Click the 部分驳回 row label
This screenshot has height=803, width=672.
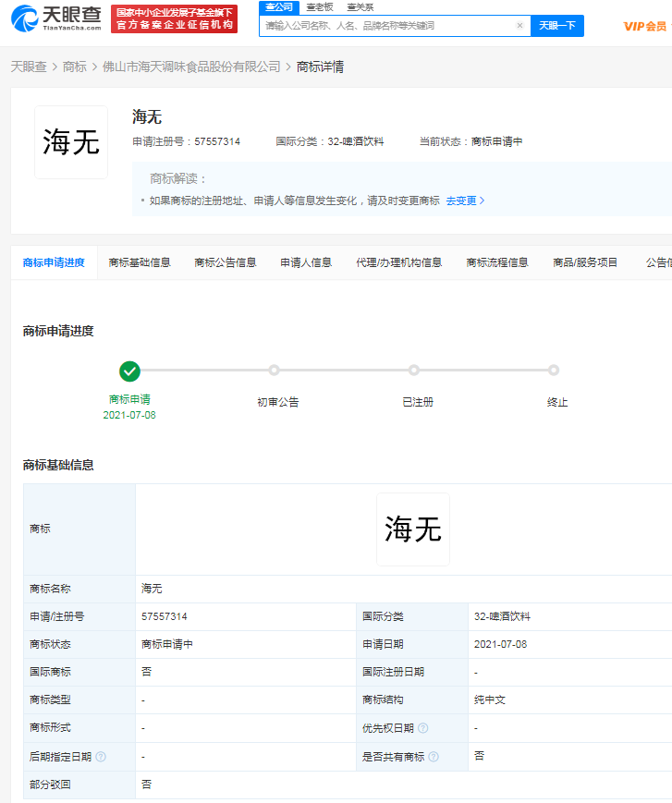click(x=50, y=785)
